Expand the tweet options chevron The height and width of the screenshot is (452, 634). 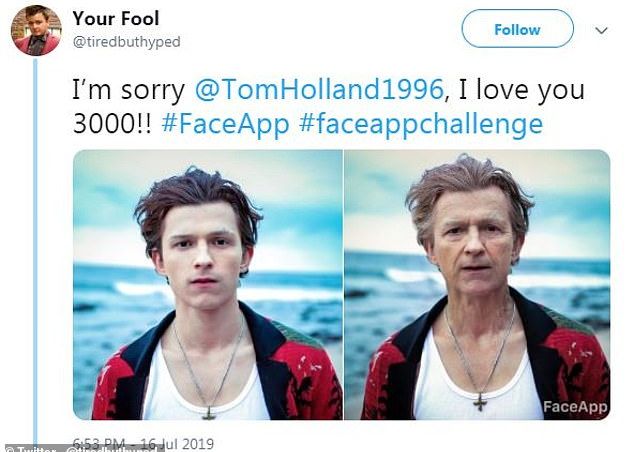[x=601, y=30]
